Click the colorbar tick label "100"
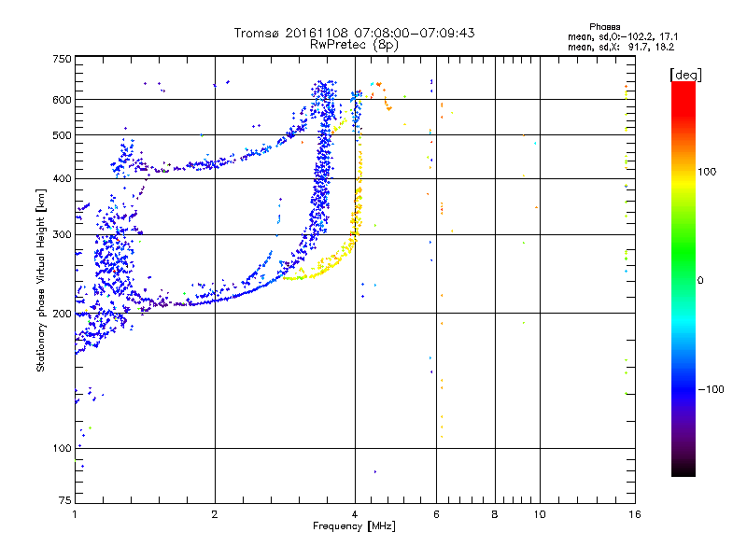This screenshot has height=560, width=747. point(707,172)
